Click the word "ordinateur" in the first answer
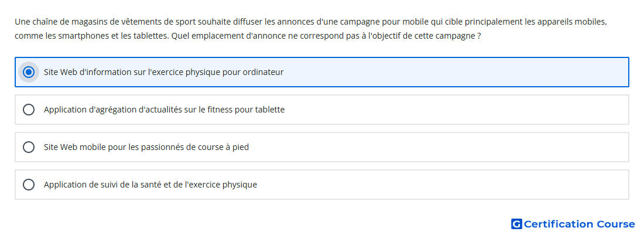 [263, 72]
